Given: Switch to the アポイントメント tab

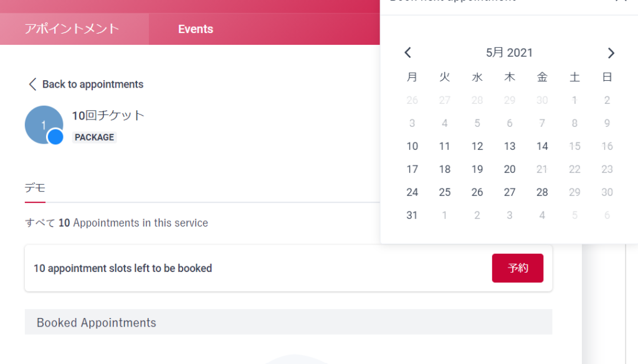Looking at the screenshot, I should pos(72,29).
